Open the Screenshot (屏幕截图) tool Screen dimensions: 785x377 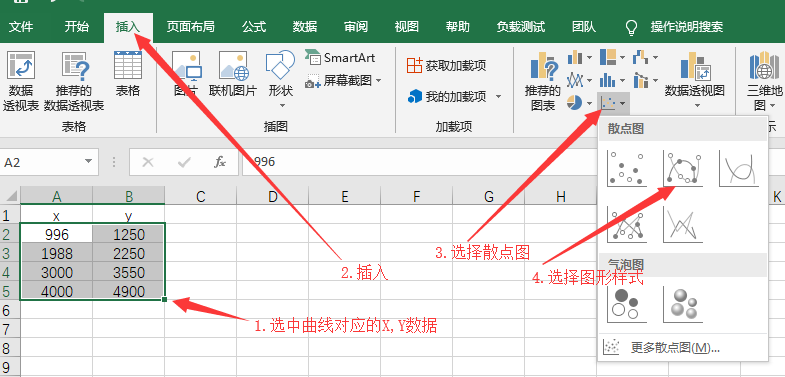tap(343, 80)
